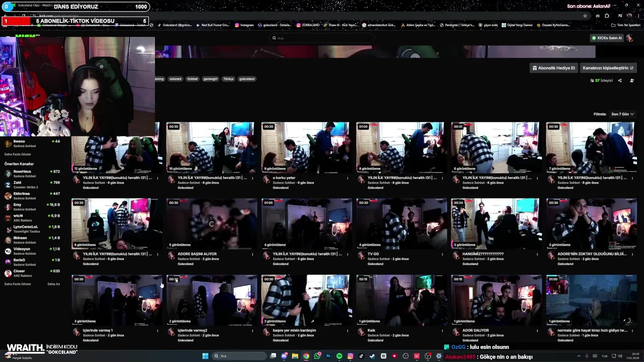The image size is (644, 362).
Task: Select the 'Sohbet' tag
Action: click(x=192, y=79)
